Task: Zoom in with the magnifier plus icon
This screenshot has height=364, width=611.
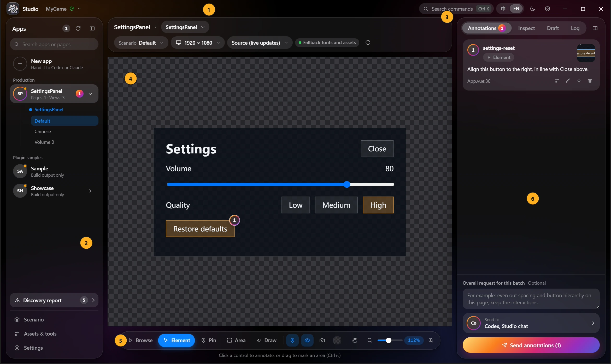Action: tap(431, 340)
